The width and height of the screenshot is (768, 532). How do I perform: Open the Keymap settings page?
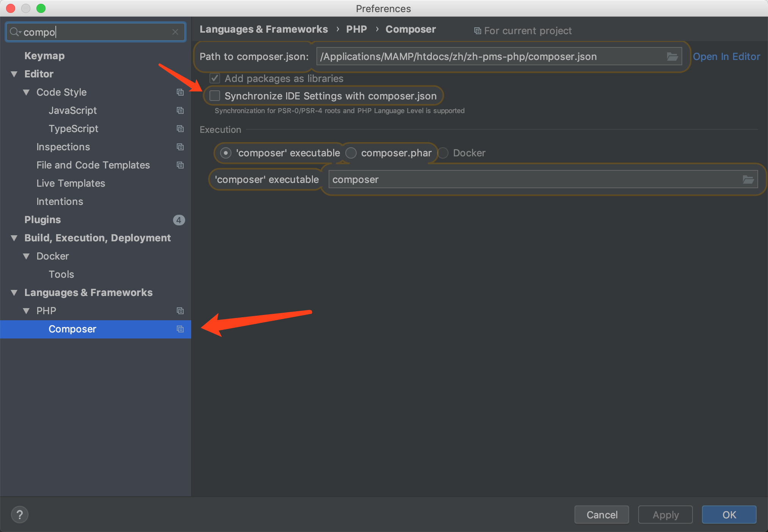pyautogui.click(x=44, y=56)
